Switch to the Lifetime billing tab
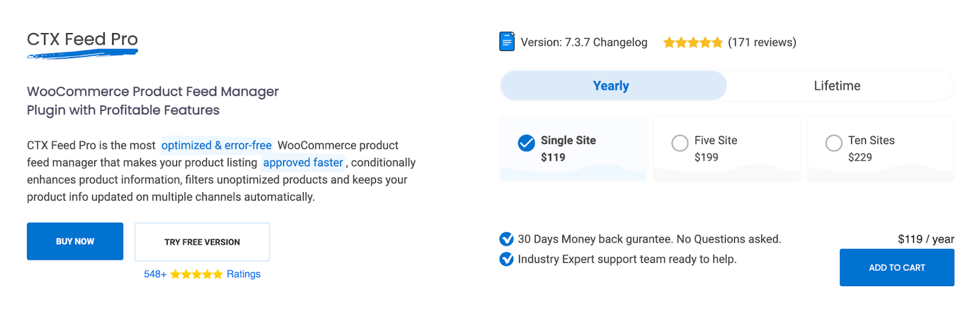 (x=837, y=86)
